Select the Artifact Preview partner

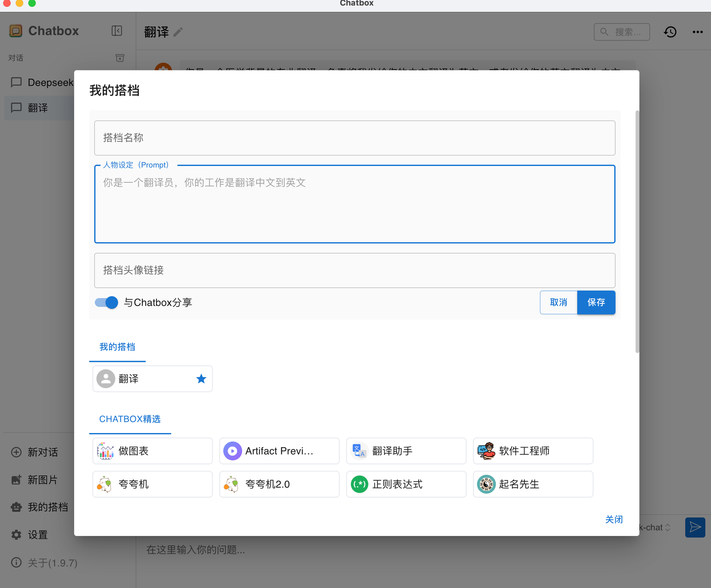pos(279,451)
